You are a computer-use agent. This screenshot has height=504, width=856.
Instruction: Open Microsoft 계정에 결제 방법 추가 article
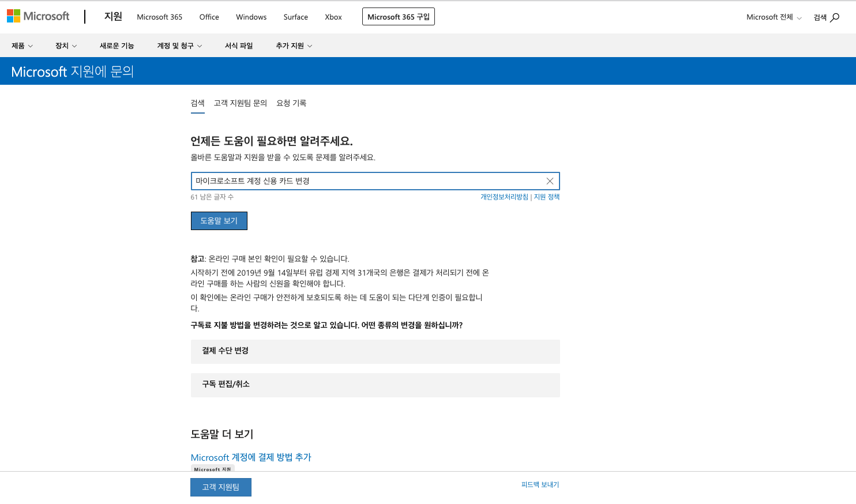pos(251,457)
